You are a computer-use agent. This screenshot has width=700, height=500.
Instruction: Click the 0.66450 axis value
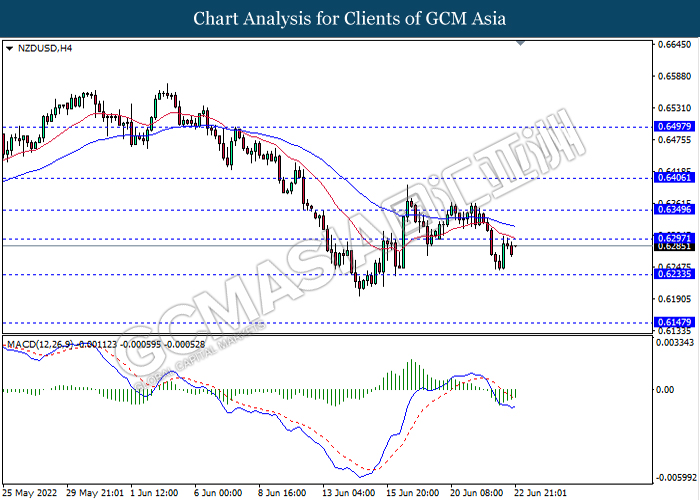pos(675,45)
